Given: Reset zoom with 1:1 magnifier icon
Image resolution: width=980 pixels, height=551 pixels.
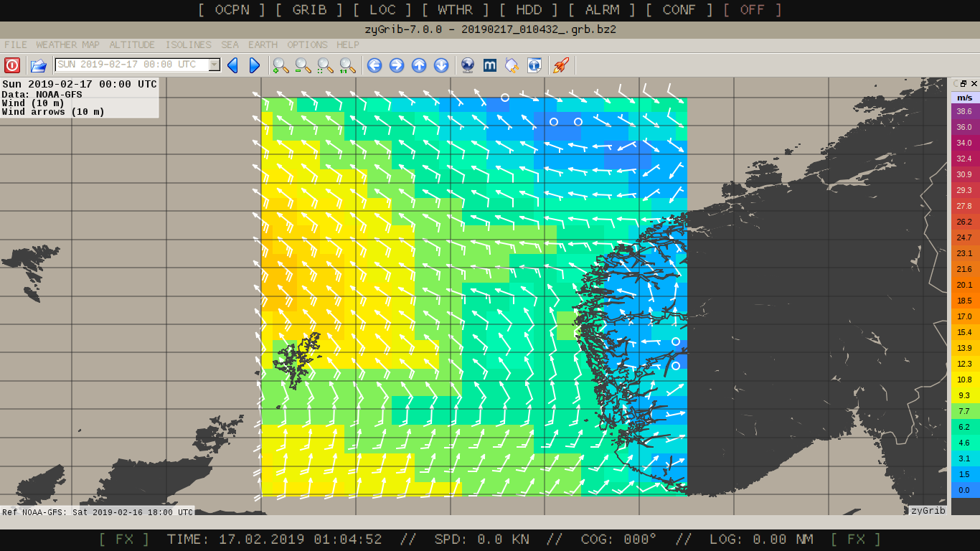Looking at the screenshot, I should tap(347, 65).
